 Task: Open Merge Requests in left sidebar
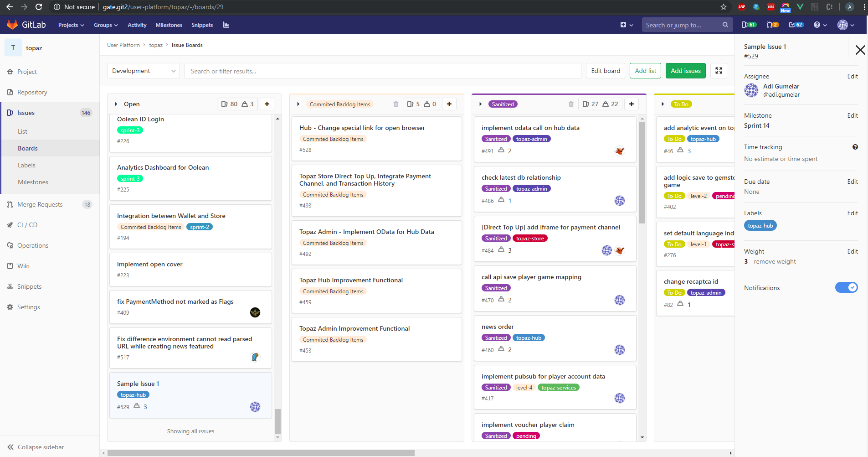point(40,205)
